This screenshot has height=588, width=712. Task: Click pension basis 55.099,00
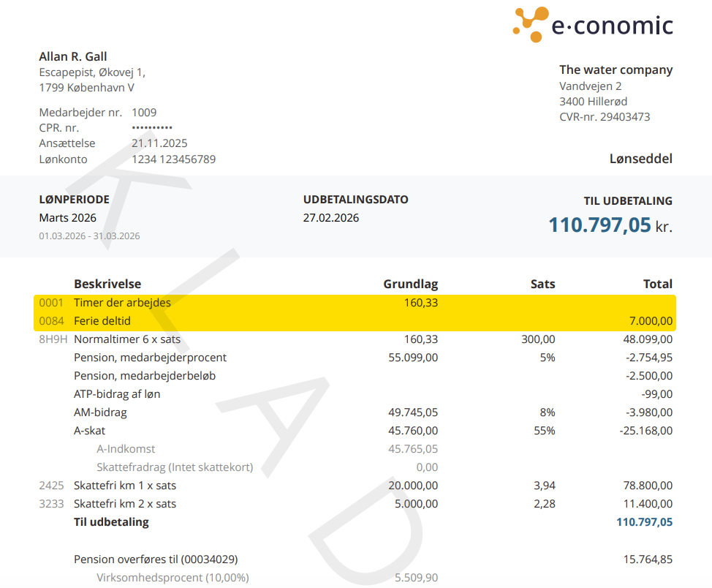[413, 358]
